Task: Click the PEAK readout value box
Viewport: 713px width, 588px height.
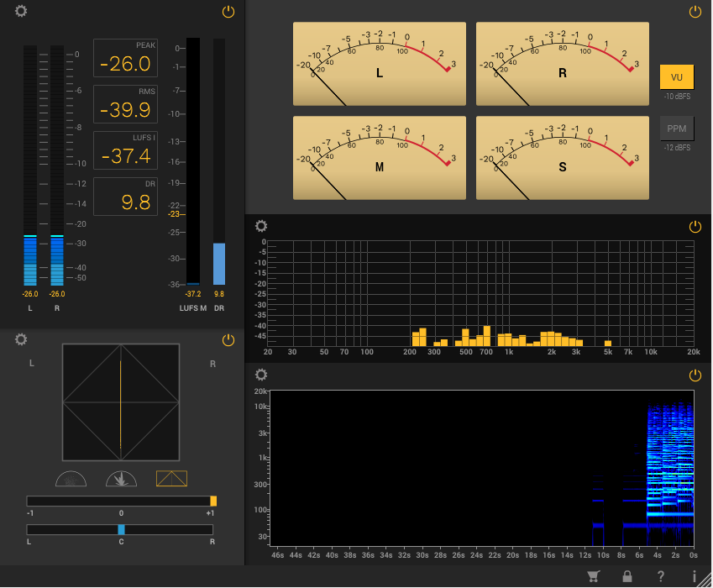Action: pos(125,59)
